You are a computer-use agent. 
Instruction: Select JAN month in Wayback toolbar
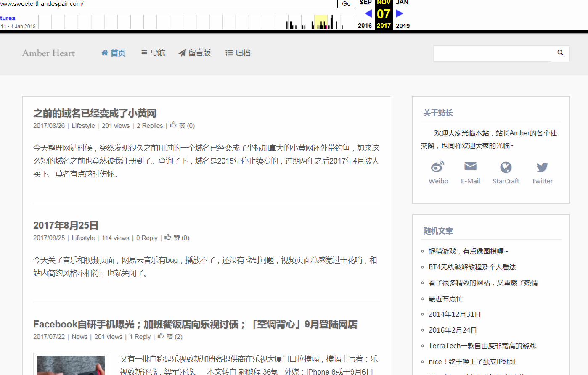click(402, 3)
